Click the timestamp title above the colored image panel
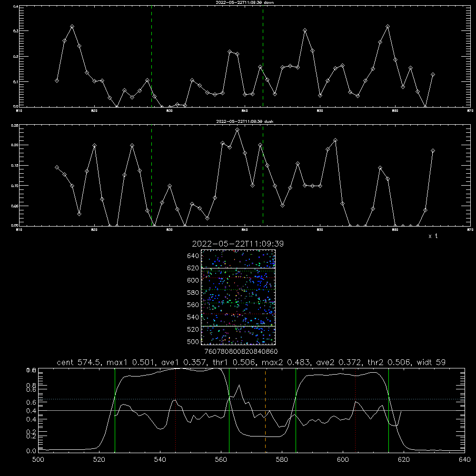Viewport: 476px width, 476px height. [238, 244]
